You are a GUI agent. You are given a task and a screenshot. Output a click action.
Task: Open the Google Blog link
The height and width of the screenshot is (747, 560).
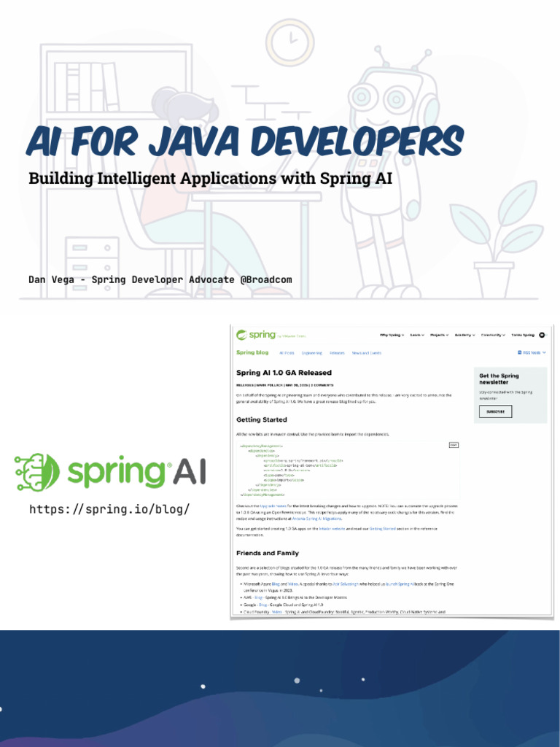[x=262, y=605]
